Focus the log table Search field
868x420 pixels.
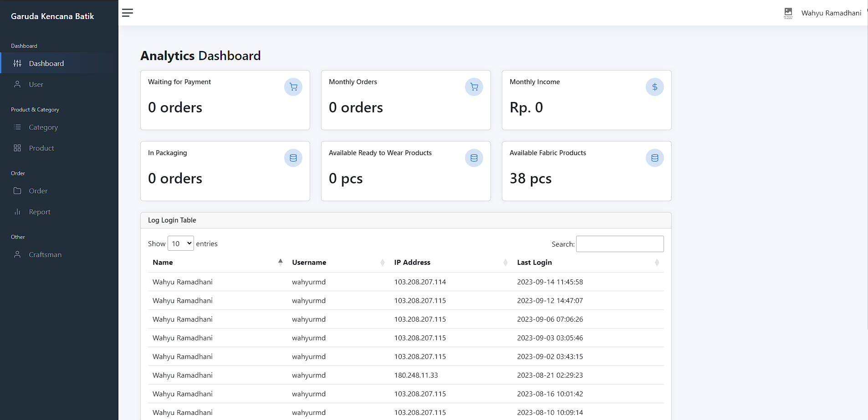click(x=619, y=244)
